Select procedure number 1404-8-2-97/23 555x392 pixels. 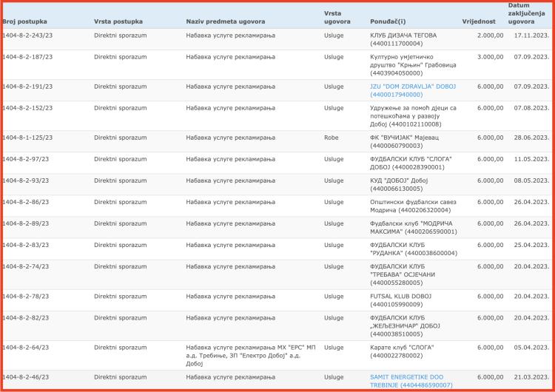(25, 159)
